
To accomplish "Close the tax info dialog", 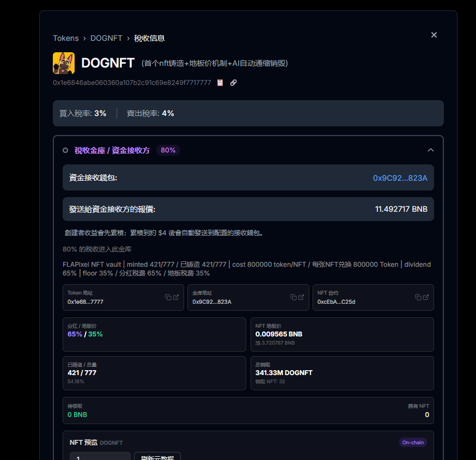I will (x=434, y=35).
